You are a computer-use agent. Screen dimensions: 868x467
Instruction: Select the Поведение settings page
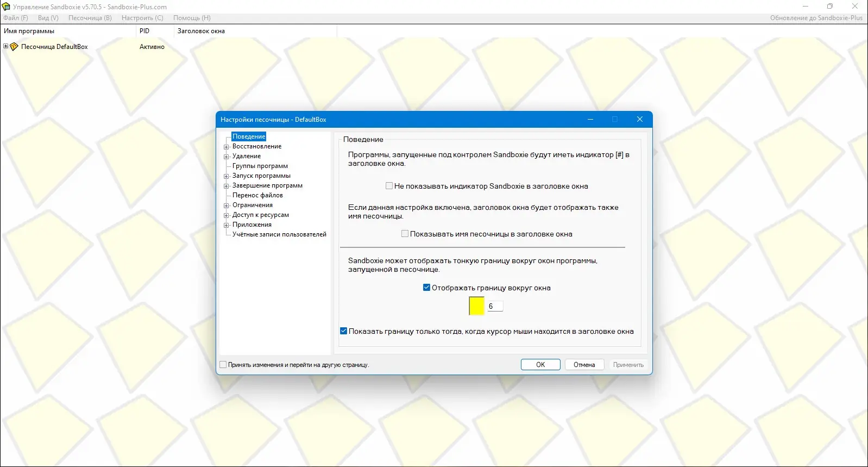click(249, 136)
